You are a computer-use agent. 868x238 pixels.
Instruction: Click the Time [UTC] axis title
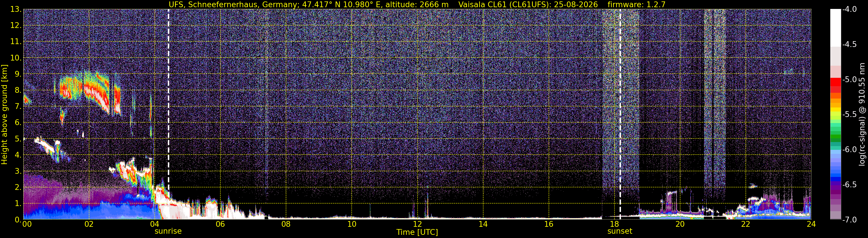point(417,232)
